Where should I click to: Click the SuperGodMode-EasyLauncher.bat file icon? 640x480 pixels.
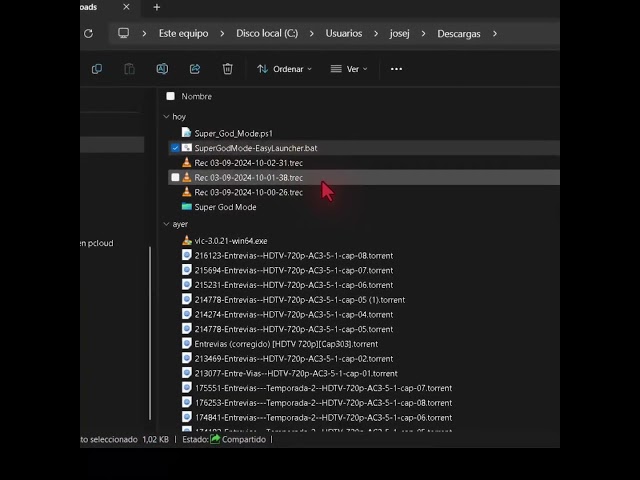[187, 148]
